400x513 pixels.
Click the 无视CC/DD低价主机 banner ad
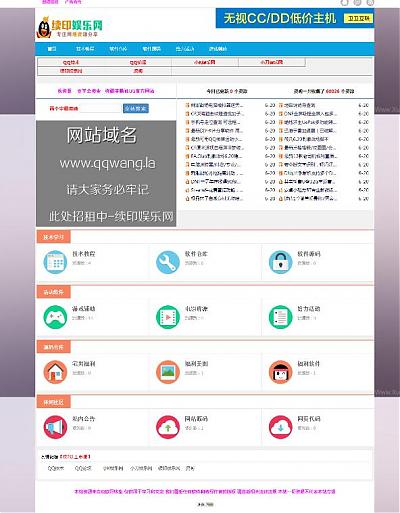(x=295, y=18)
